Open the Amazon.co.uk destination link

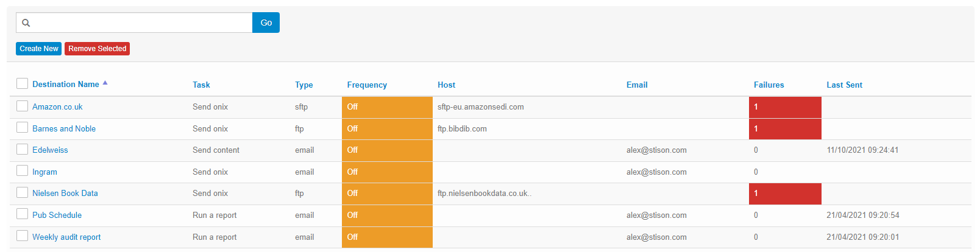click(57, 107)
